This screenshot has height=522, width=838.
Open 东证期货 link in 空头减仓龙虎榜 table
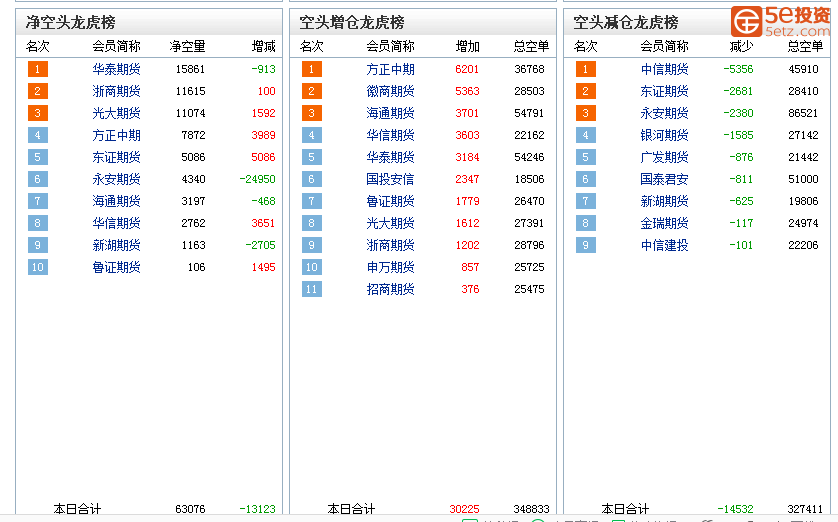tap(664, 91)
